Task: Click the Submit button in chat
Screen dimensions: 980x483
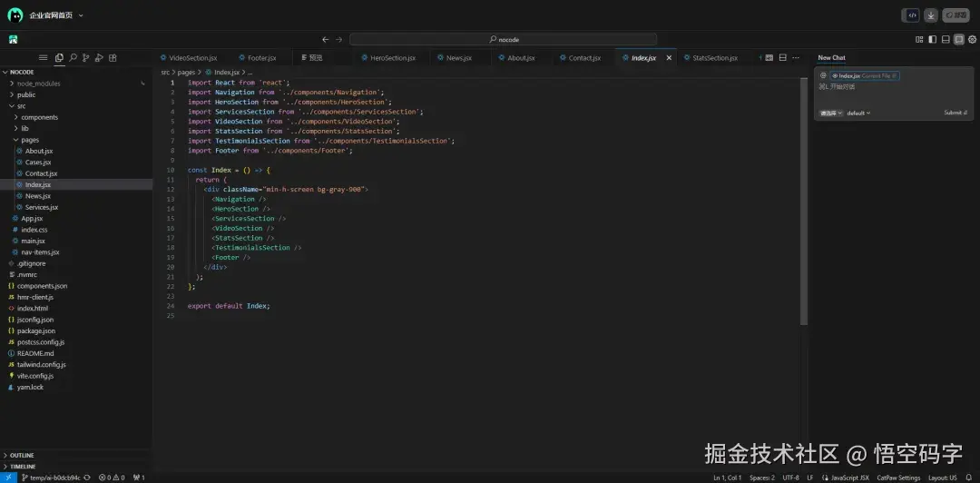Action: click(955, 113)
